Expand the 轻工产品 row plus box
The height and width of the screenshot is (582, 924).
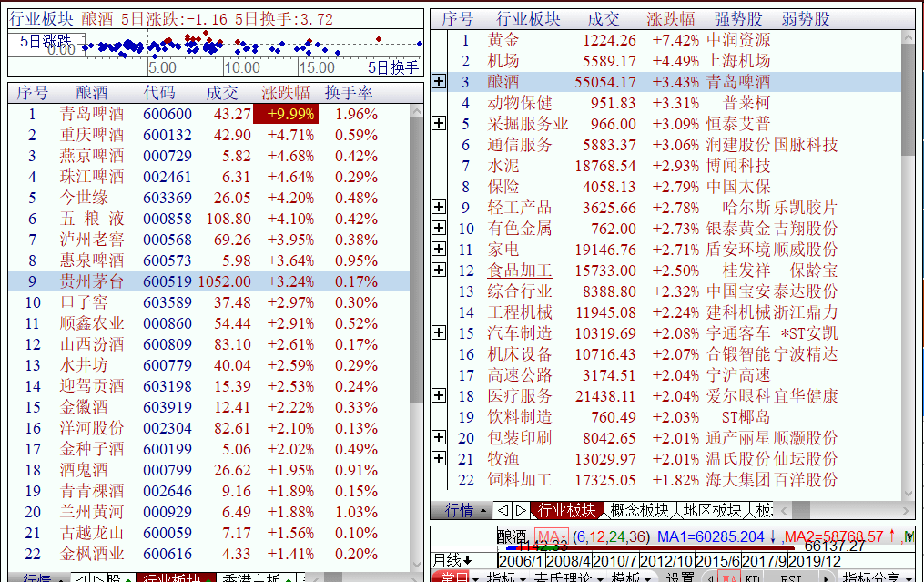coord(439,207)
